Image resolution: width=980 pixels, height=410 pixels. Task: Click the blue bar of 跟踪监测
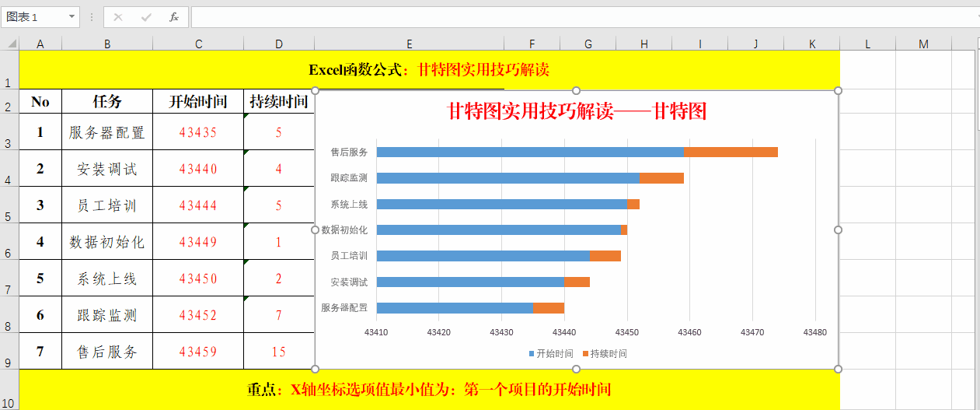(508, 178)
